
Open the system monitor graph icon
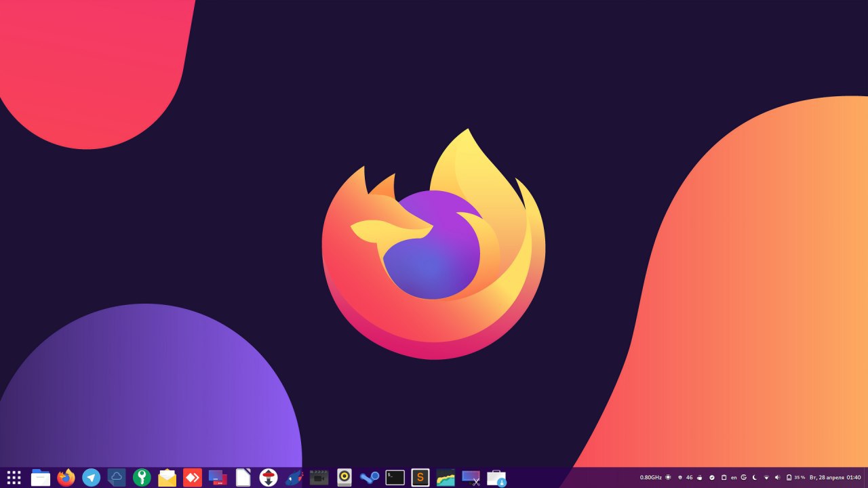[x=446, y=477]
